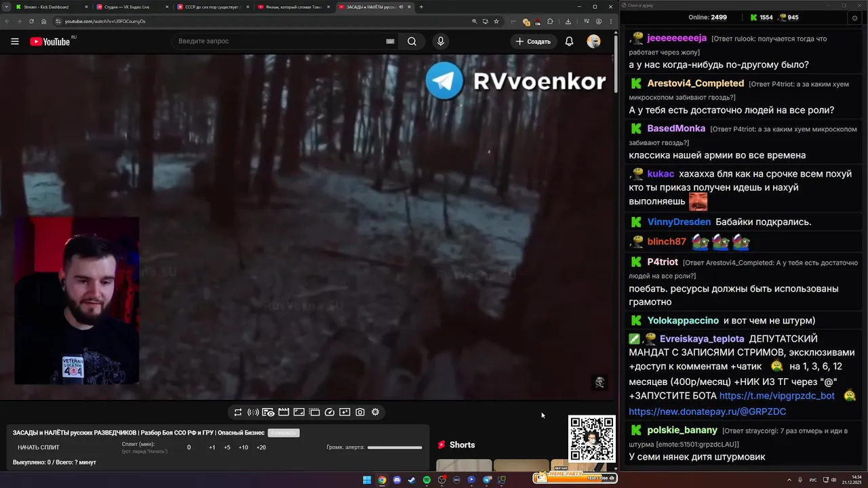Click username BasedMonka in chat
The image size is (868, 488).
point(676,129)
